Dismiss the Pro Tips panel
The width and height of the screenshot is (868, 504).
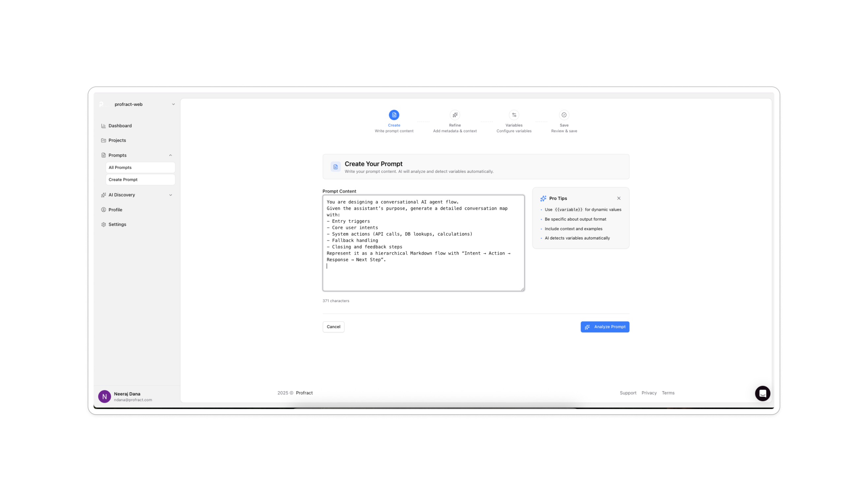click(x=619, y=198)
